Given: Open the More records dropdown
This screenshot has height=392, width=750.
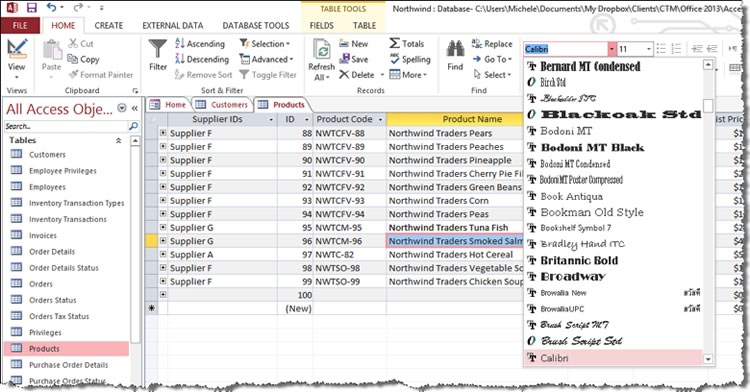Looking at the screenshot, I should 408,75.
